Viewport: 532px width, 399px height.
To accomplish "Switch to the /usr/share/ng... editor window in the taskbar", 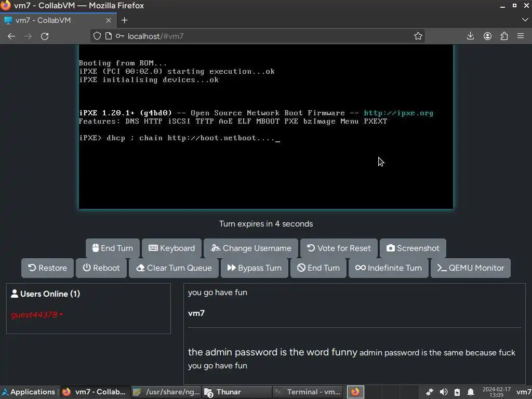I will (166, 392).
